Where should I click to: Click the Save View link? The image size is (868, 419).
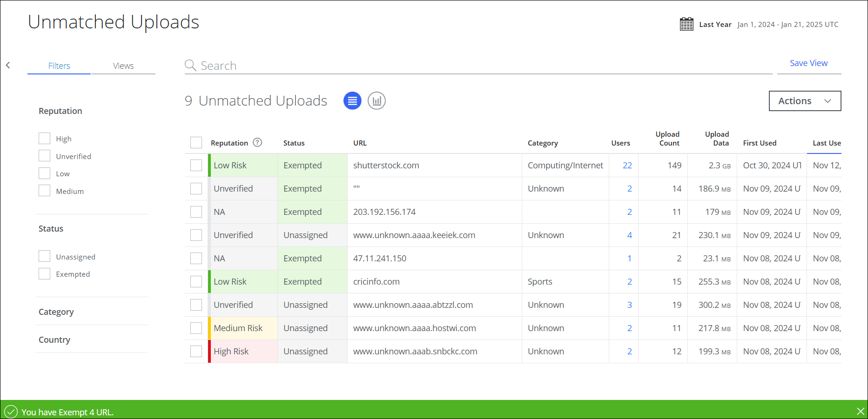(x=808, y=63)
